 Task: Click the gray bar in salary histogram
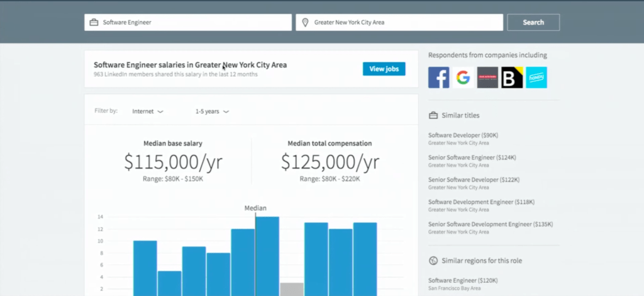coord(292,289)
